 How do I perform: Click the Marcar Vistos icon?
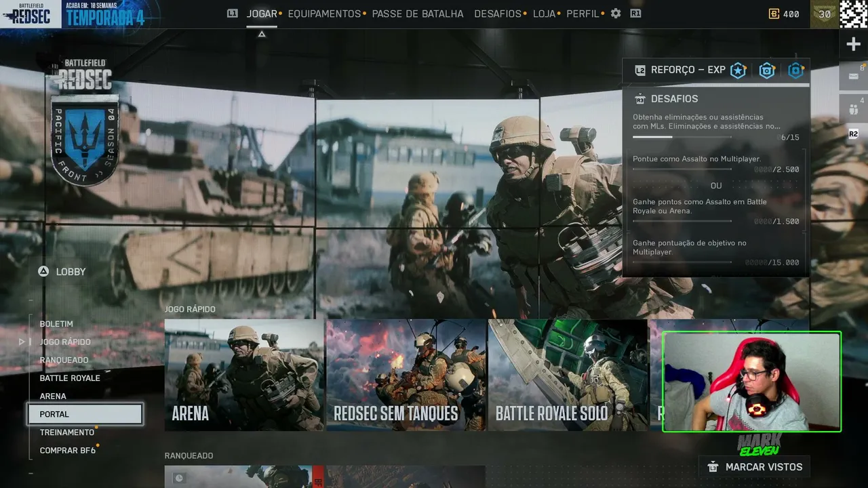713,467
